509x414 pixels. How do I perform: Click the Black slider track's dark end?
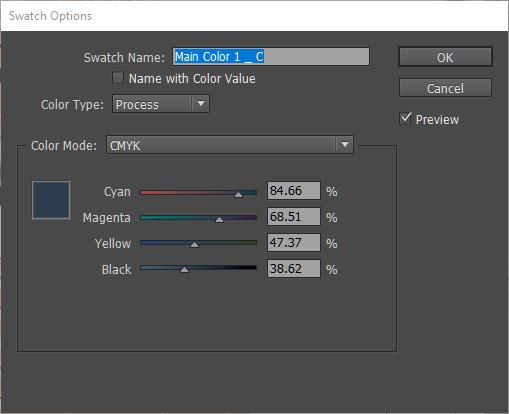tap(251, 267)
